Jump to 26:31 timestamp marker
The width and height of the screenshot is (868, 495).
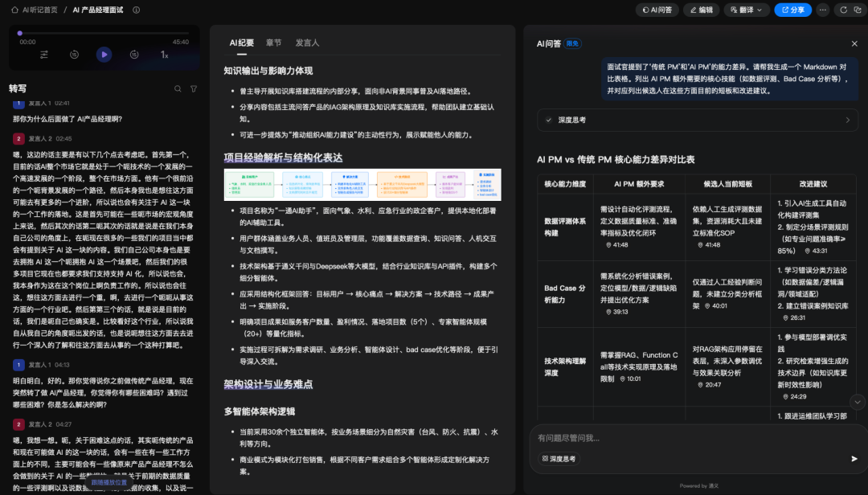click(x=794, y=318)
